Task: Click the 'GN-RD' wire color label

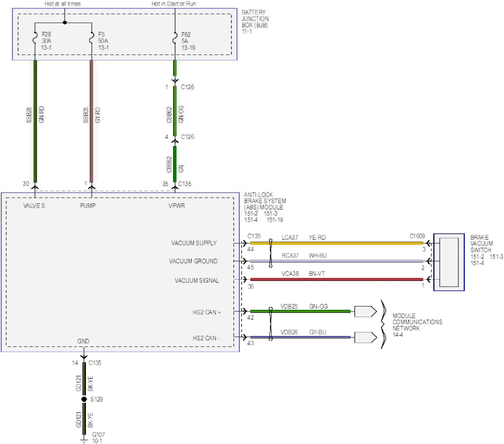Action: coord(41,115)
